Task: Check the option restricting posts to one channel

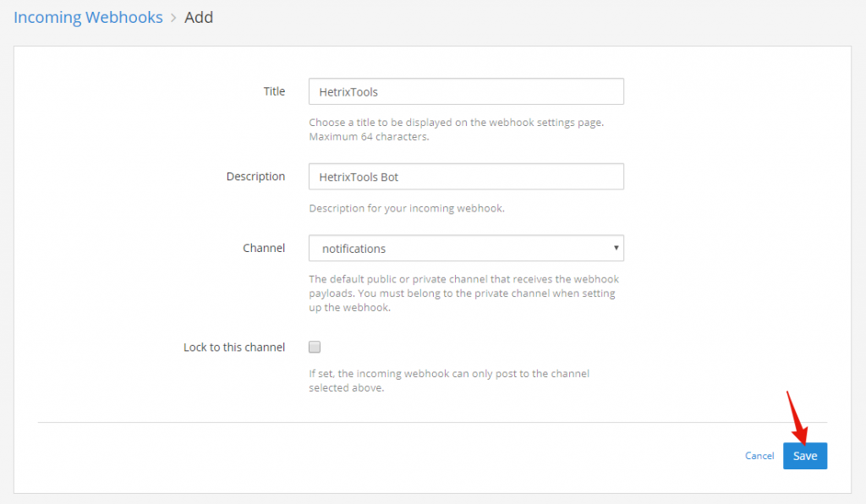Action: (314, 346)
